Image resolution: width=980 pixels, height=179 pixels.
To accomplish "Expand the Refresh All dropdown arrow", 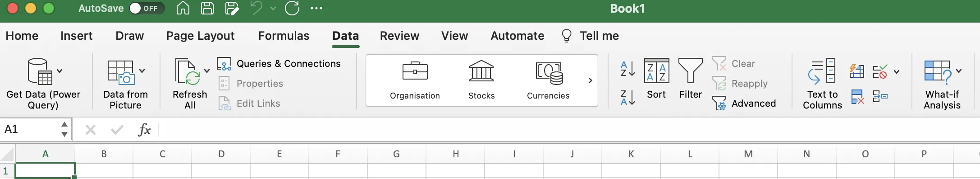I will coord(207,71).
